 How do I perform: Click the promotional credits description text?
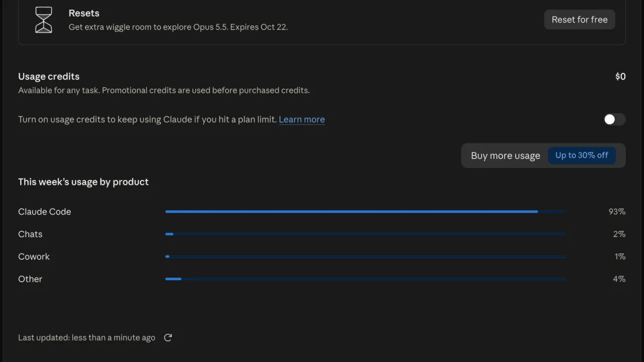164,90
